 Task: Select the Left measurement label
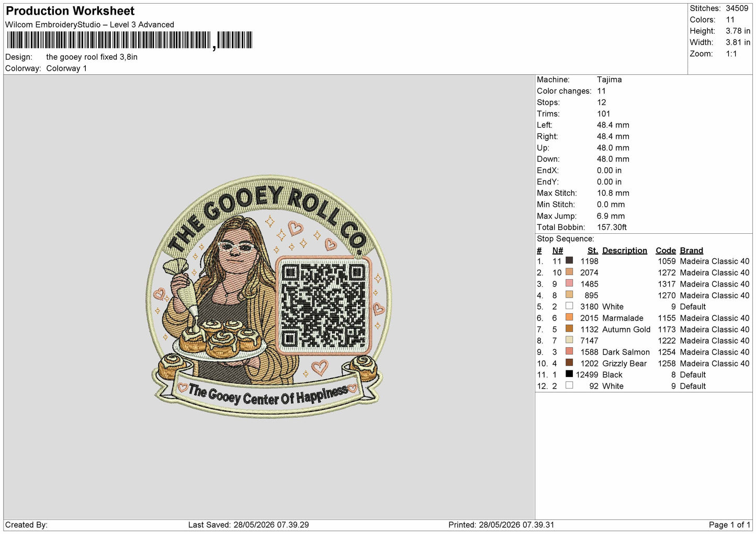click(545, 125)
